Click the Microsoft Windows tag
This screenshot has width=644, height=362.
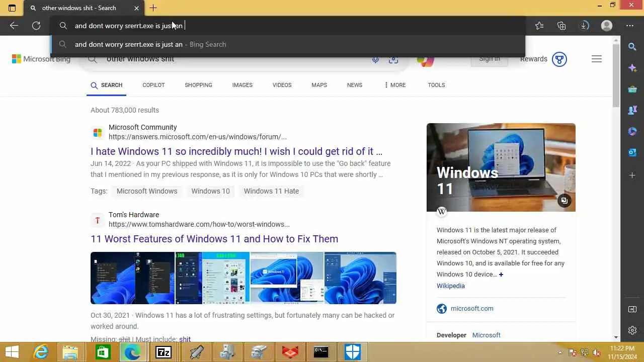[147, 191]
